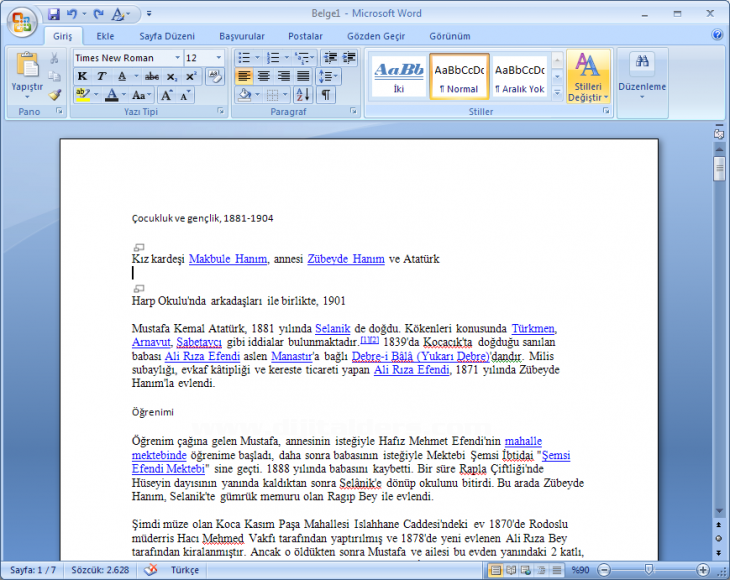Click the zoom slider in status bar
The width and height of the screenshot is (730, 580).
pos(650,570)
